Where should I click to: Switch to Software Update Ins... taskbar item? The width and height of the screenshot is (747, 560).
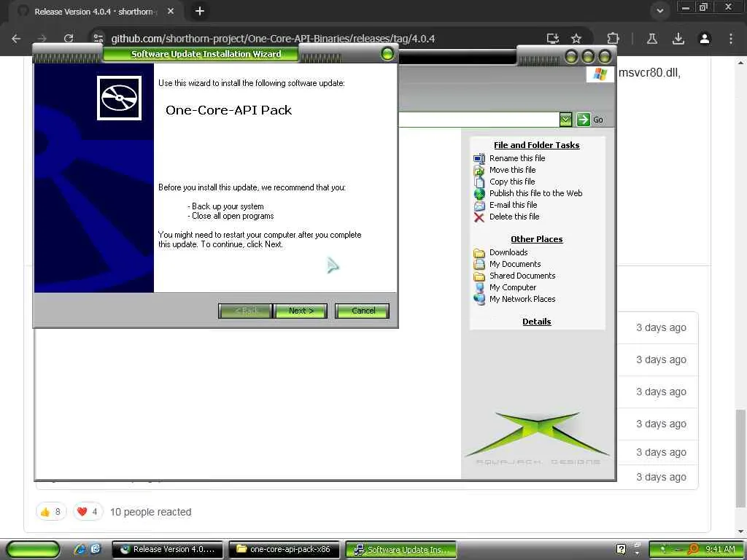coord(400,550)
